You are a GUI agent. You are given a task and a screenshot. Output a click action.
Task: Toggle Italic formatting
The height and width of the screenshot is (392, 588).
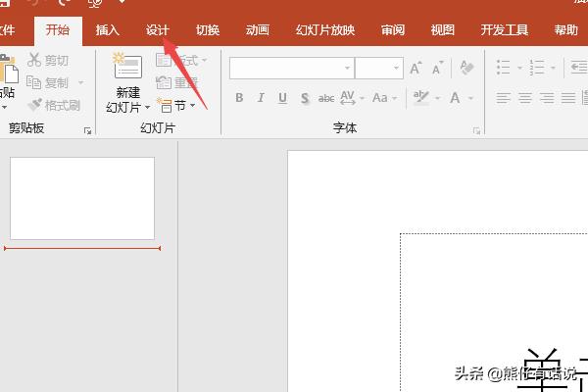(x=261, y=98)
